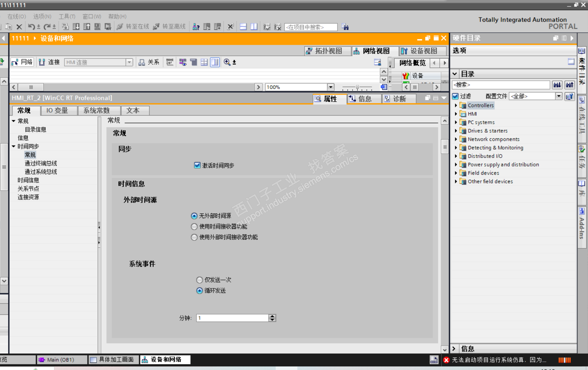
Task: Start runtime on the PC icon
Action: (108, 27)
